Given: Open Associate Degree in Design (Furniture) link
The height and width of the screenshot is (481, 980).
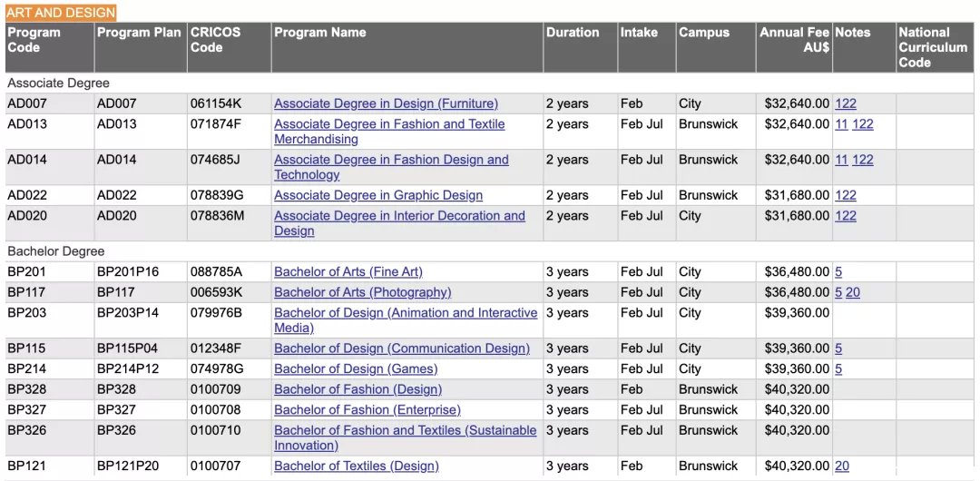Looking at the screenshot, I should [x=386, y=103].
